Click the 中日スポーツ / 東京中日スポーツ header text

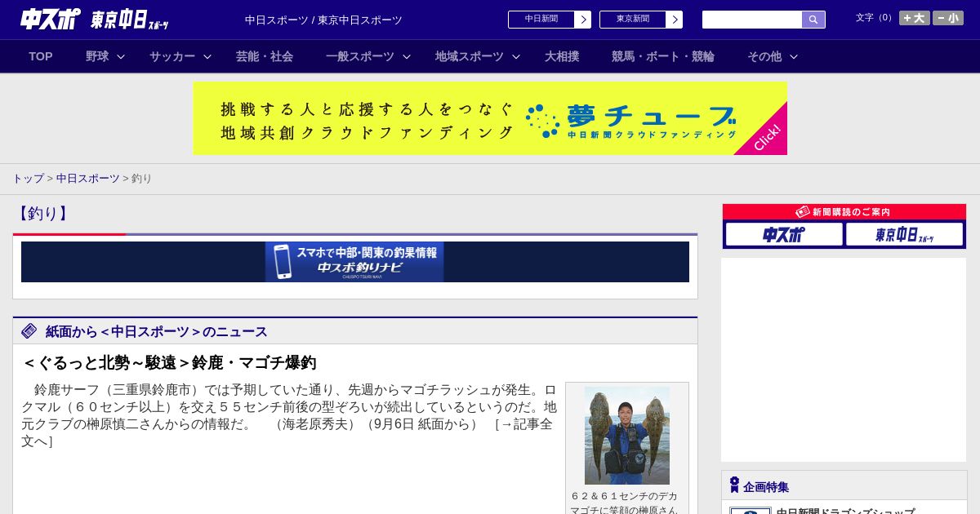click(x=323, y=20)
